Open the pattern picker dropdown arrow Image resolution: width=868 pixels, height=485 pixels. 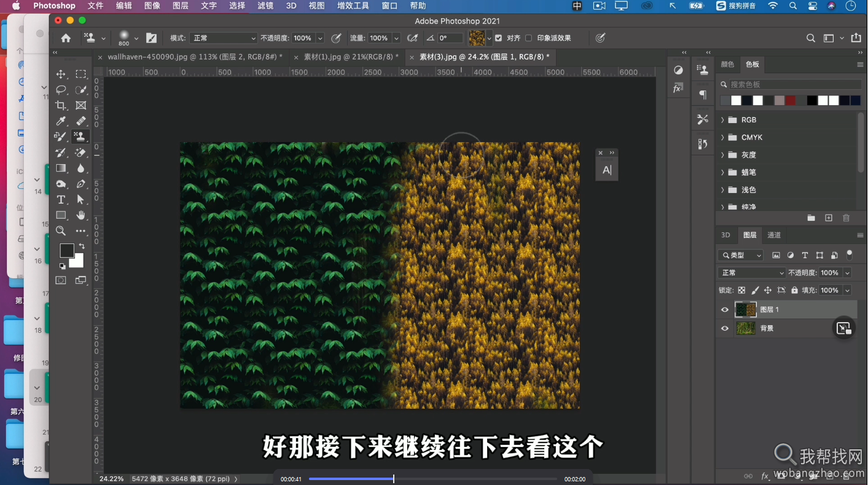489,38
